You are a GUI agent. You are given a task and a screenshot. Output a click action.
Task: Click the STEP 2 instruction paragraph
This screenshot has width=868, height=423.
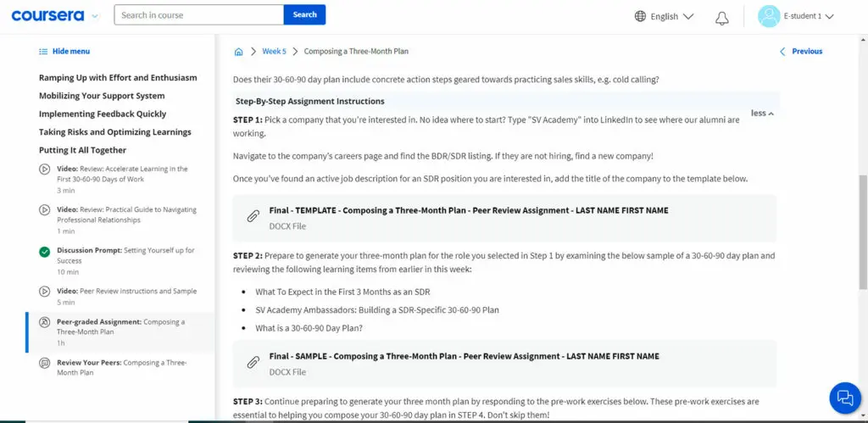point(504,263)
